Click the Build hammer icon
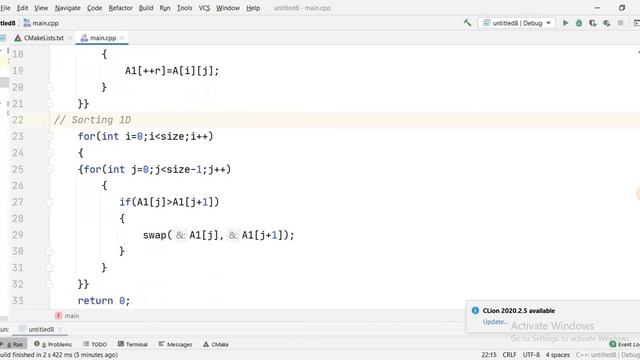The width and height of the screenshot is (640, 360). pos(467,23)
